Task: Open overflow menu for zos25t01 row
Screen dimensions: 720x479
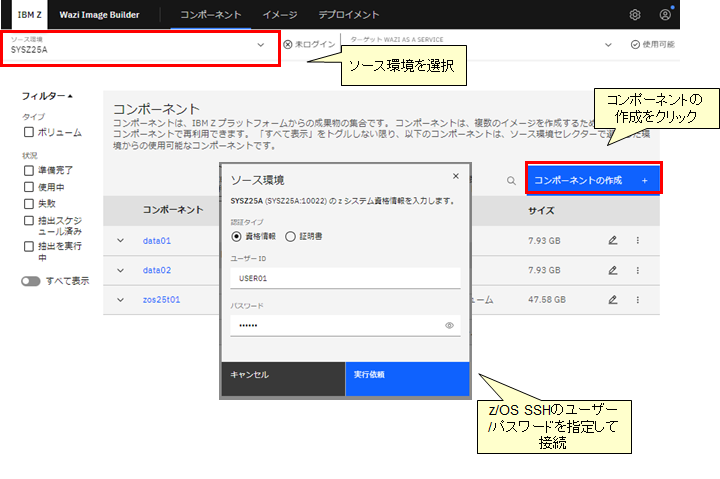Action: point(637,299)
